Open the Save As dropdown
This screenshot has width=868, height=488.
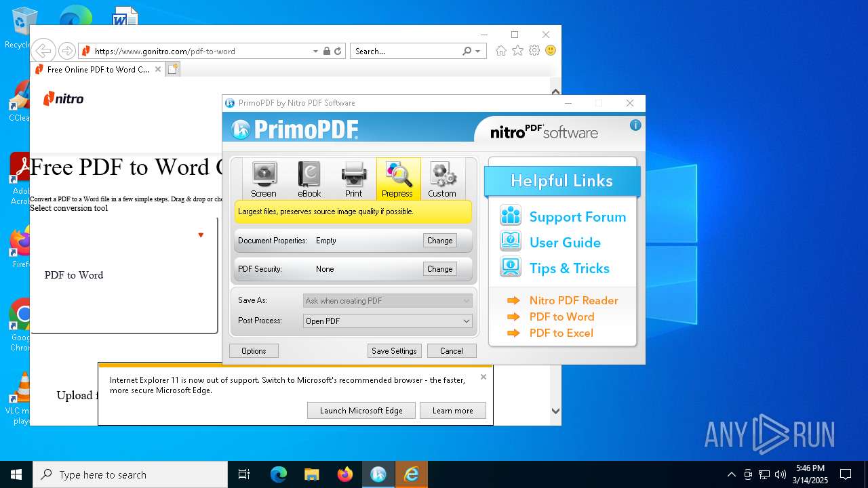pos(387,301)
